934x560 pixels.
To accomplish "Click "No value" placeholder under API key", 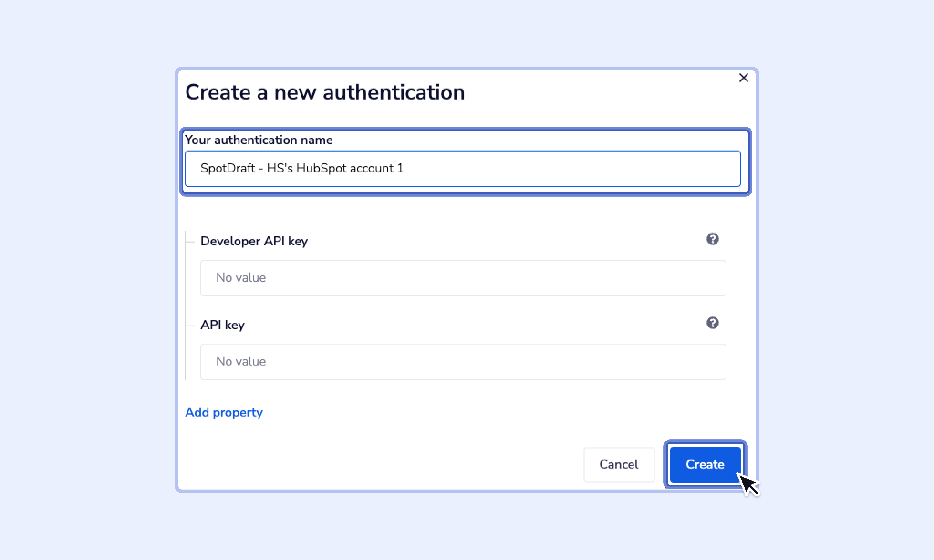I will 241,362.
